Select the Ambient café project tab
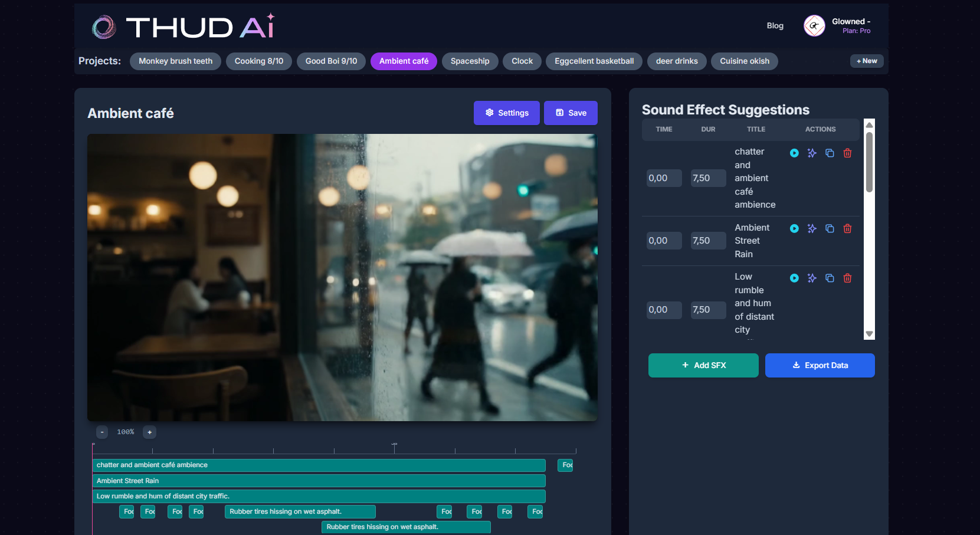The width and height of the screenshot is (980, 535). click(x=404, y=61)
